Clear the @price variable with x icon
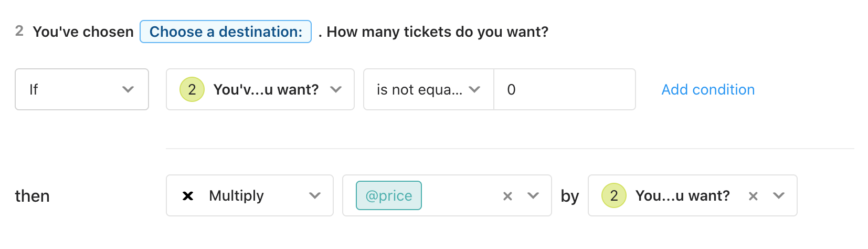868x249 pixels. (x=507, y=196)
